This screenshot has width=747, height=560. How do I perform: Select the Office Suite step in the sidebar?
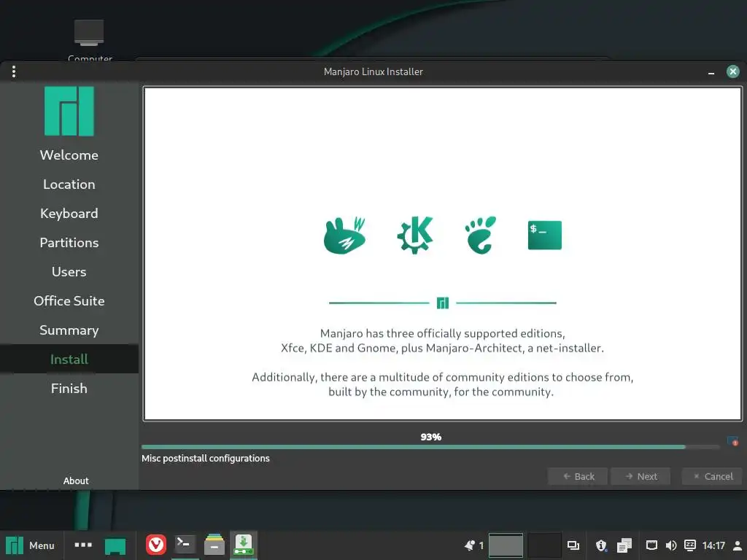(x=69, y=300)
